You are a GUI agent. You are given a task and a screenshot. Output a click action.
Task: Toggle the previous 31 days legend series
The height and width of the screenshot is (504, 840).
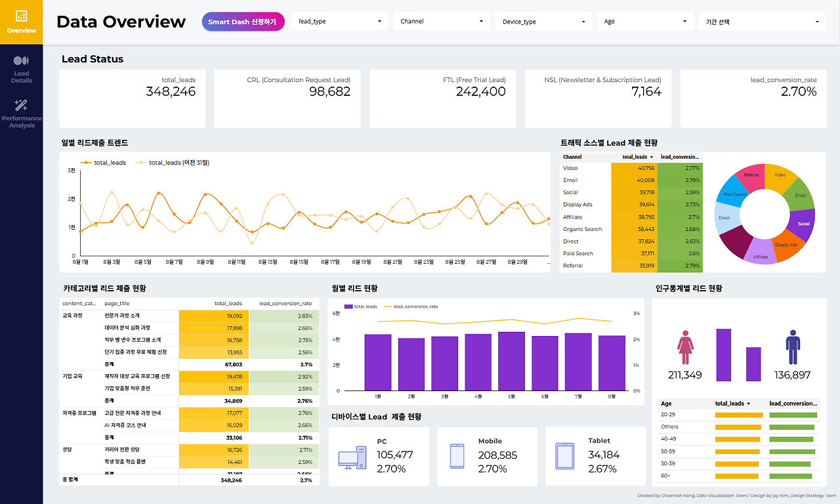172,162
